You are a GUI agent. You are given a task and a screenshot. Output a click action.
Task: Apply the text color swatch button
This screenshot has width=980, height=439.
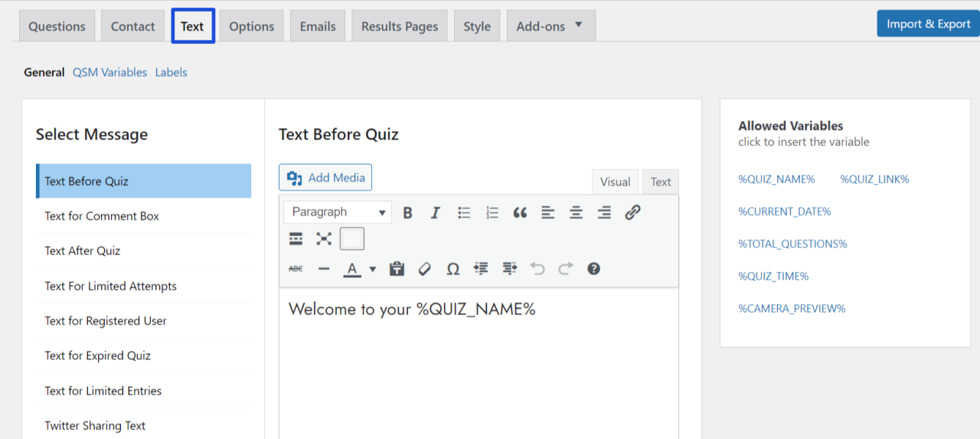pyautogui.click(x=352, y=269)
